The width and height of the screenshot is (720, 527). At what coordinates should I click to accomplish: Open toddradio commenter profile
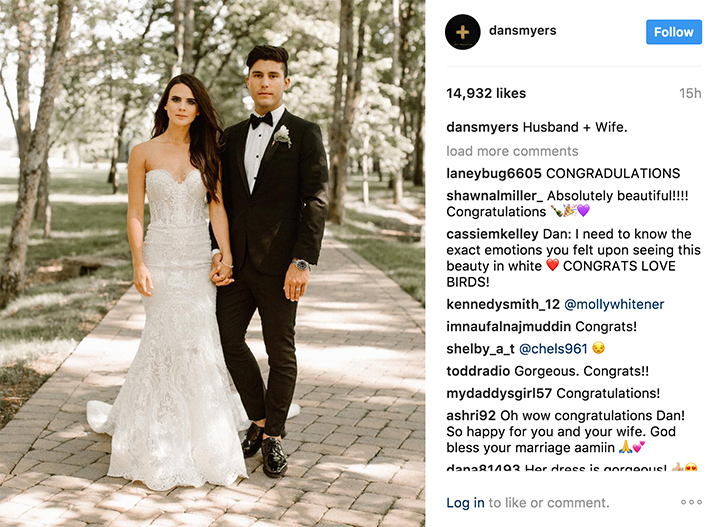click(x=478, y=371)
